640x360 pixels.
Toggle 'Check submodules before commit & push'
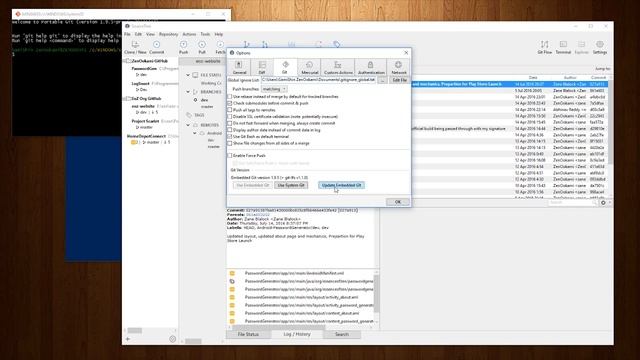coord(230,103)
